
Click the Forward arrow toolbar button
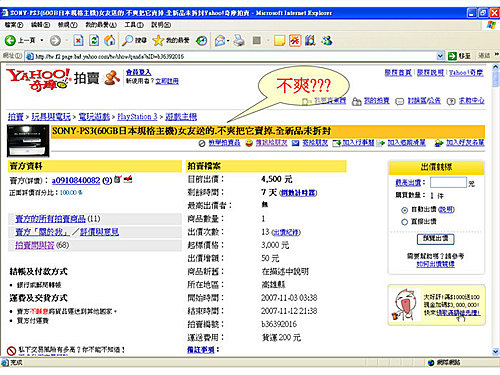[55, 41]
